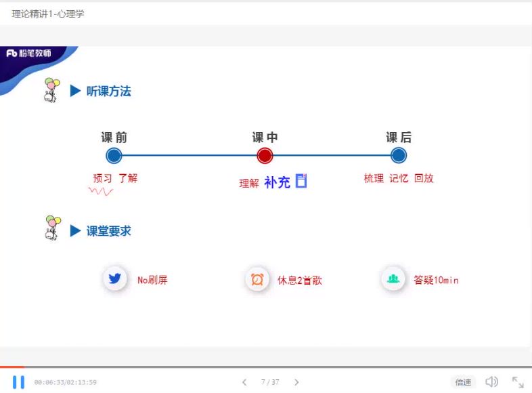Click the text 回放
This screenshot has height=393, width=532.
point(424,178)
